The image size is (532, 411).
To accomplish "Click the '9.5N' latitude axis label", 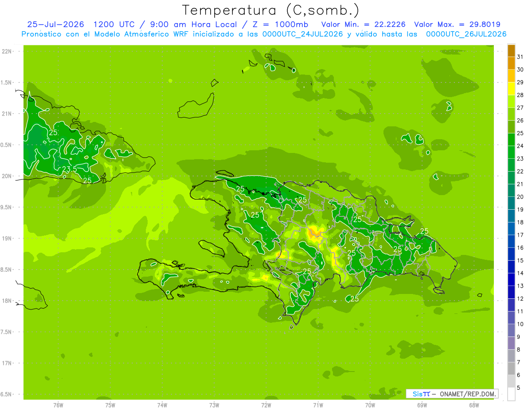I will (6, 207).
